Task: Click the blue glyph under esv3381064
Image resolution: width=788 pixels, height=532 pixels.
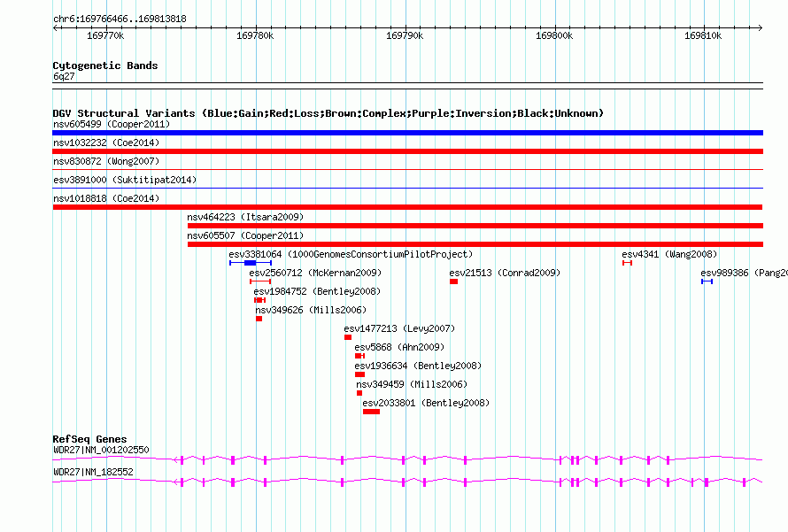Action: (x=251, y=263)
